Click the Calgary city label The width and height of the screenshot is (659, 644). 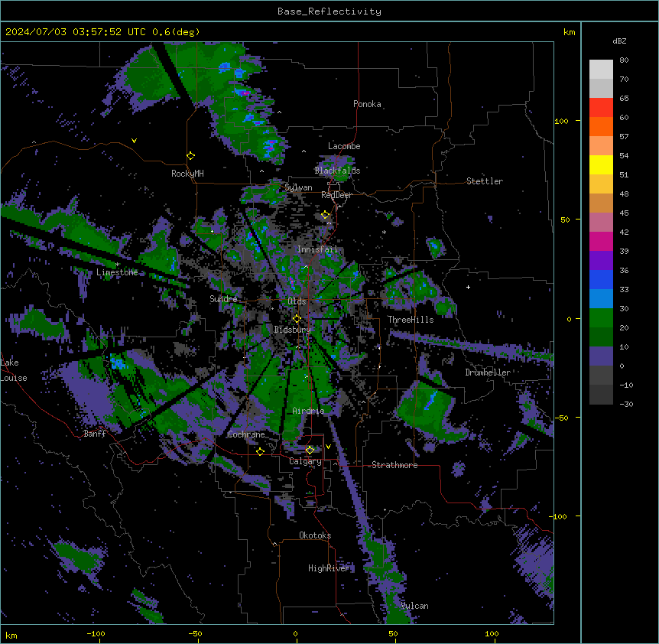point(306,461)
